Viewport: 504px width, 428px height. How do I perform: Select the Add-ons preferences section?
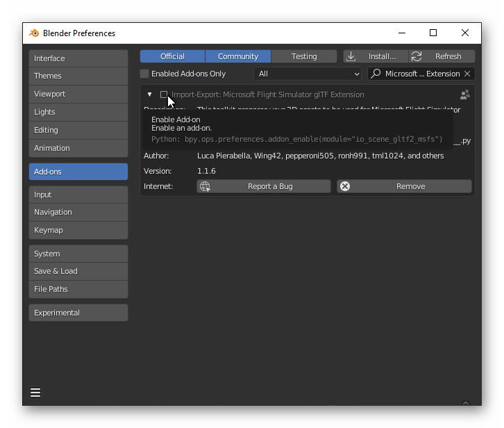pos(78,172)
